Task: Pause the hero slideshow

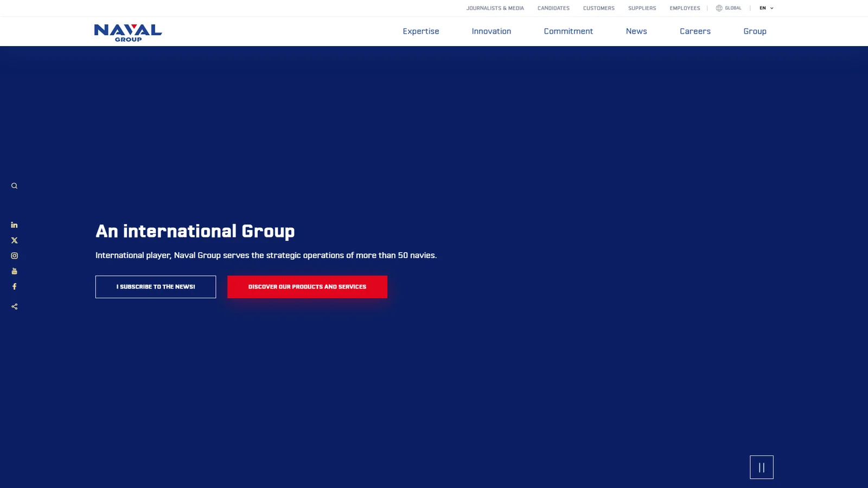Action: 762,467
